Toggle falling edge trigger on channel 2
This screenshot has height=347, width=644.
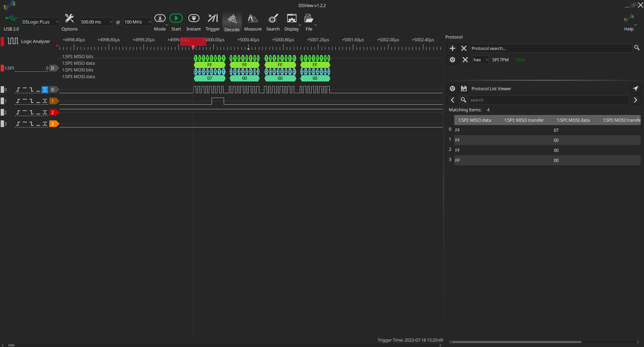pos(32,112)
